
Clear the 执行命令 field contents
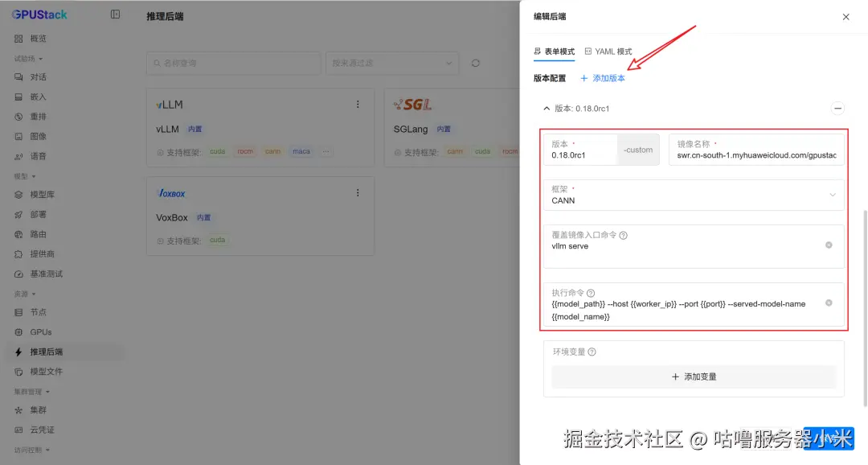(829, 302)
